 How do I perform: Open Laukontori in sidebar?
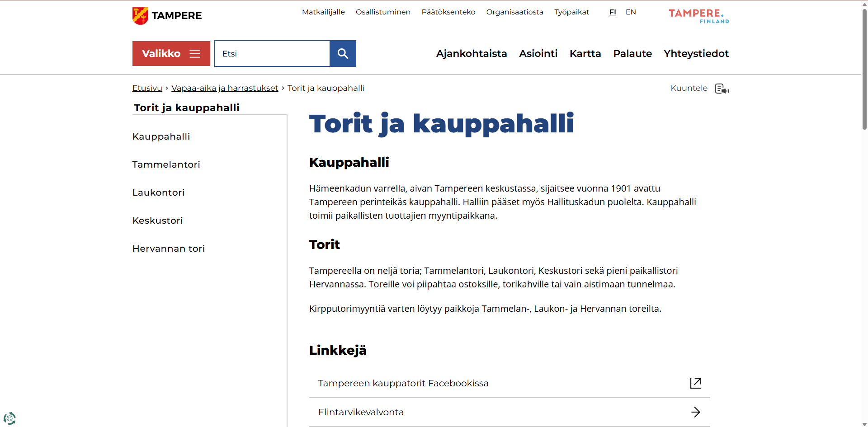click(158, 192)
